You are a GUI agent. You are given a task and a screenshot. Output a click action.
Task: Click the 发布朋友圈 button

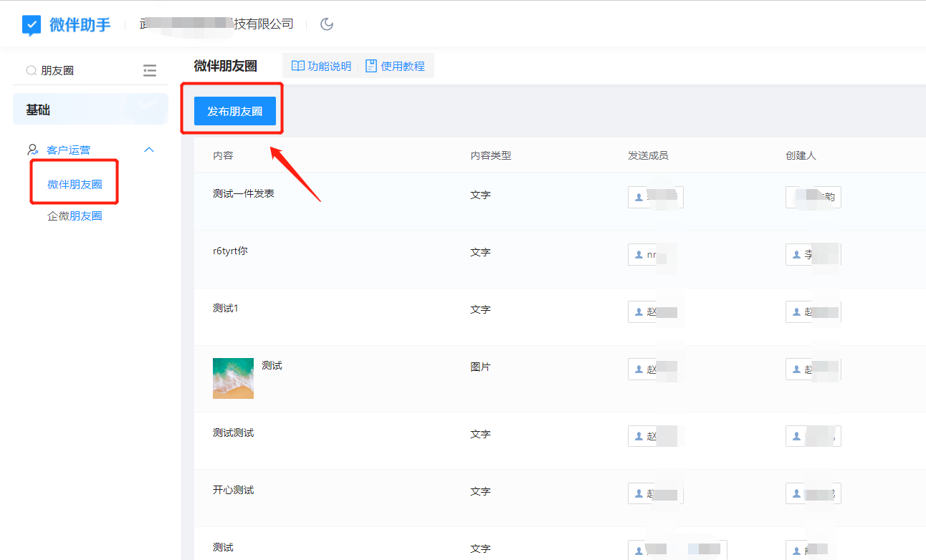[235, 111]
